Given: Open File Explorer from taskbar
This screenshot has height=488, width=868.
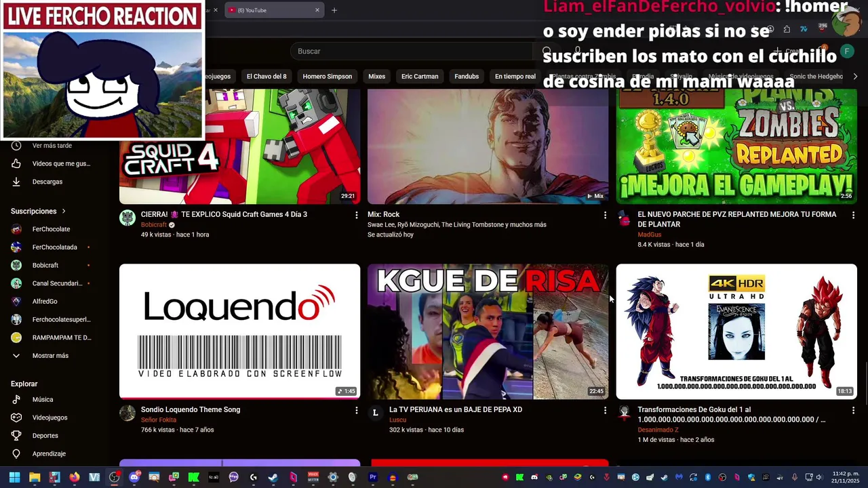Looking at the screenshot, I should click(35, 477).
